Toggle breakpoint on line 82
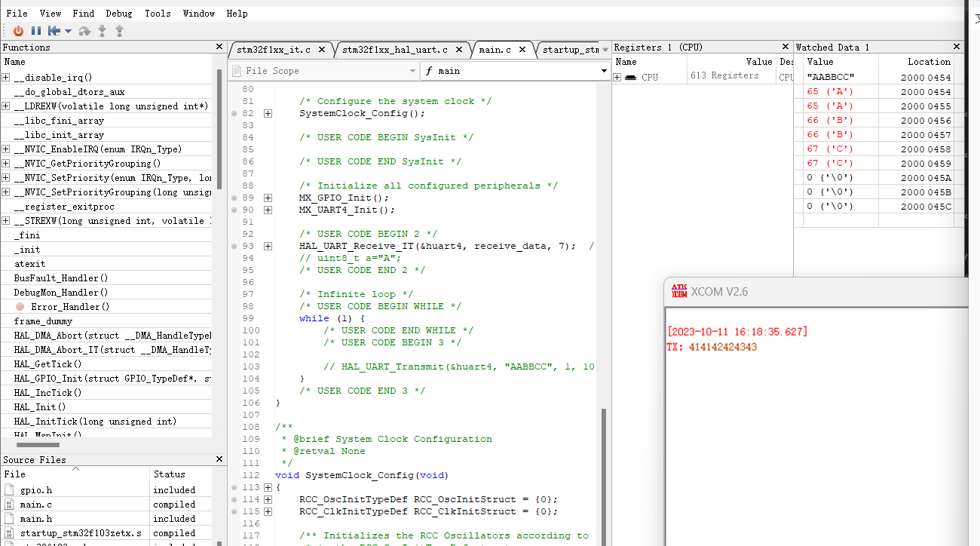This screenshot has height=546, width=980. tap(234, 113)
